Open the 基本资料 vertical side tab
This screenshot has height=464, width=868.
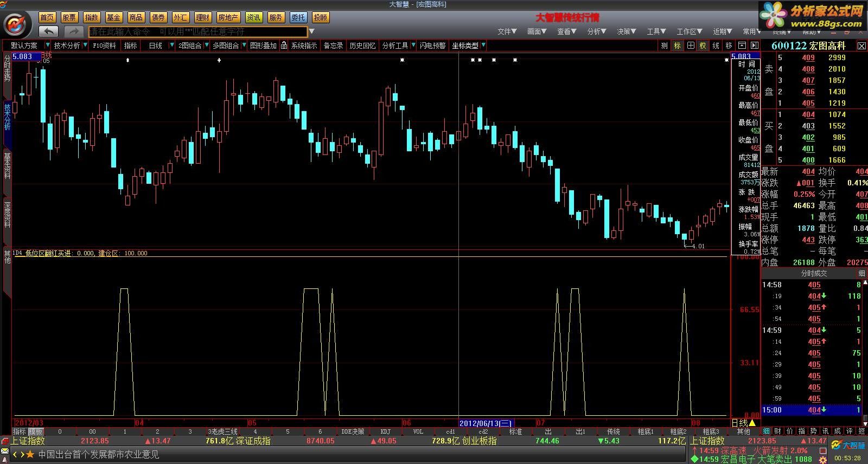[7, 165]
